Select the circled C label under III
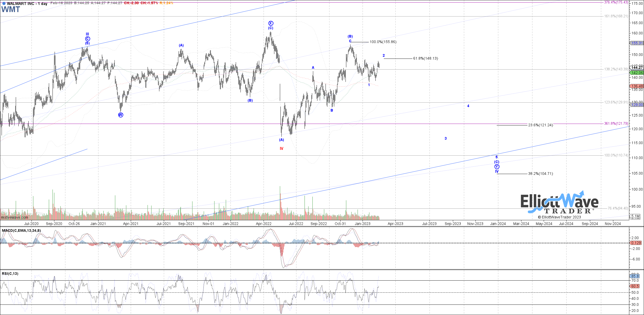Viewport: 644px width, 315px height. 87,39
